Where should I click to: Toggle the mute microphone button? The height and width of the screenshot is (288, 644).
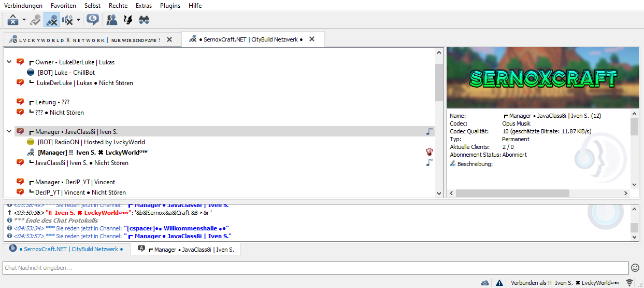click(x=51, y=20)
